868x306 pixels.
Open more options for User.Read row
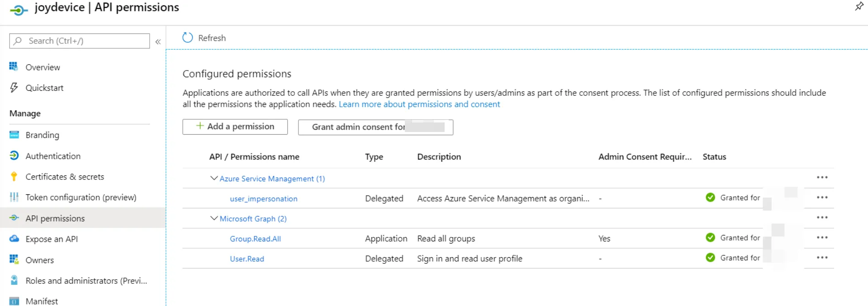coord(822,258)
